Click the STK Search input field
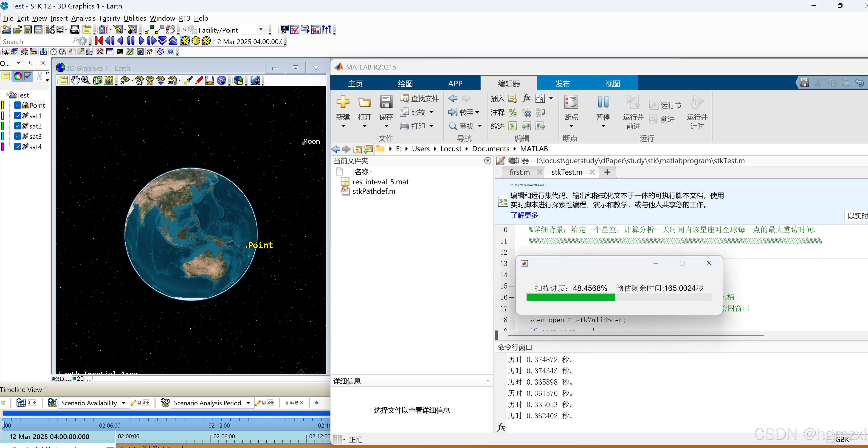 tap(37, 42)
